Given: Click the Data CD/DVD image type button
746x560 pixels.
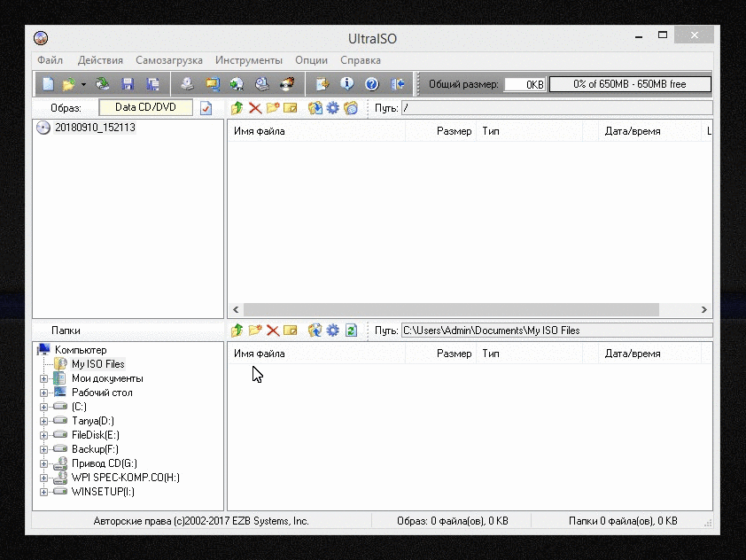Looking at the screenshot, I should click(145, 107).
